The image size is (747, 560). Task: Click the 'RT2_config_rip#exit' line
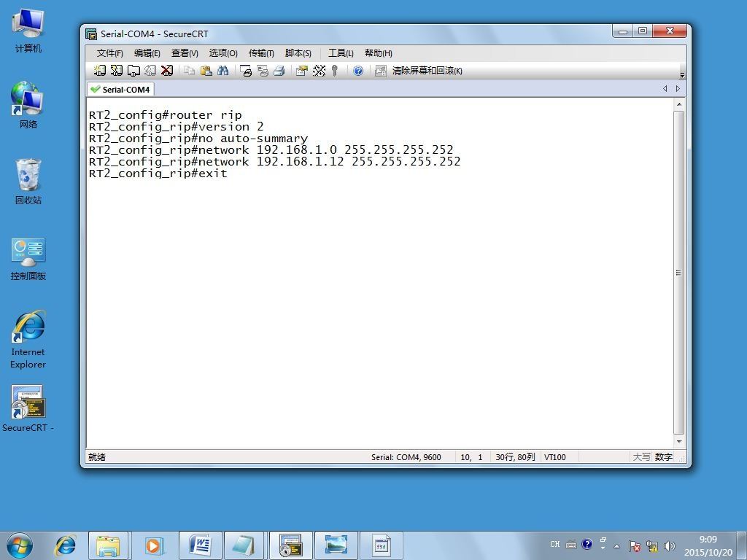(x=158, y=173)
